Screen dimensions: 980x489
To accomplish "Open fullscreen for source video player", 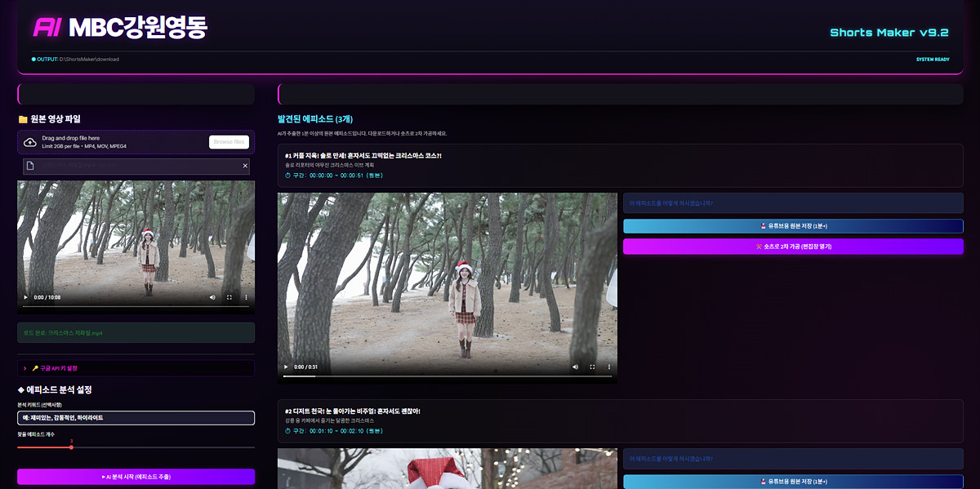I will pyautogui.click(x=229, y=297).
